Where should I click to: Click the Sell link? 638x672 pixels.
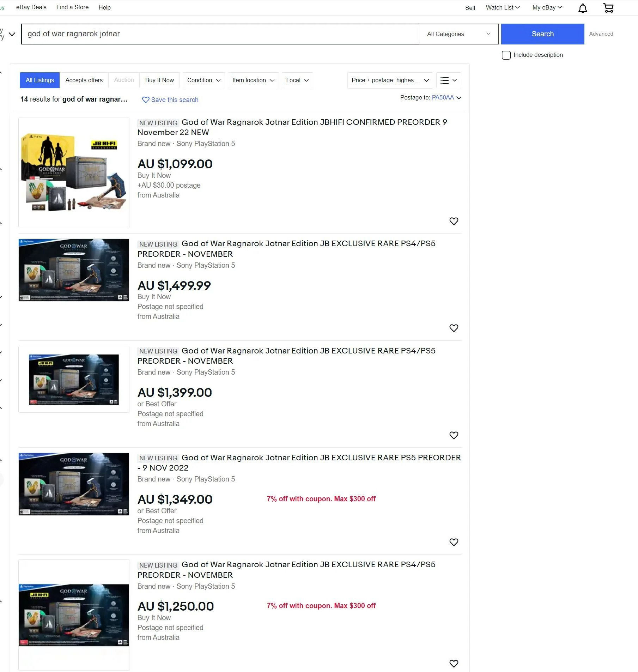(470, 8)
